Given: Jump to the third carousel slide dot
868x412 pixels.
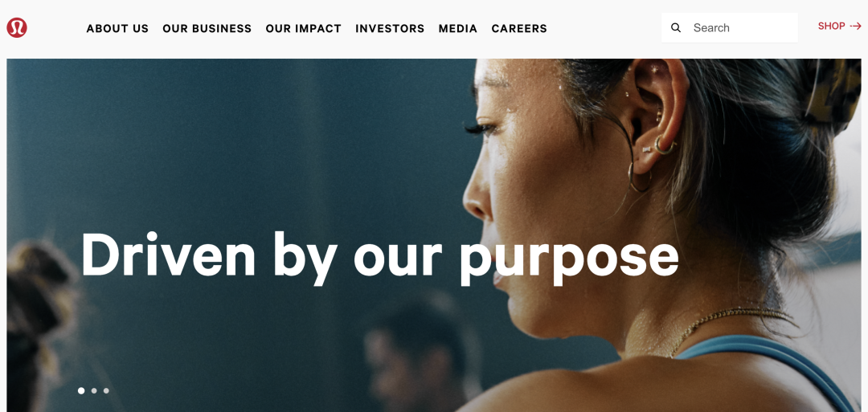Looking at the screenshot, I should [106, 390].
